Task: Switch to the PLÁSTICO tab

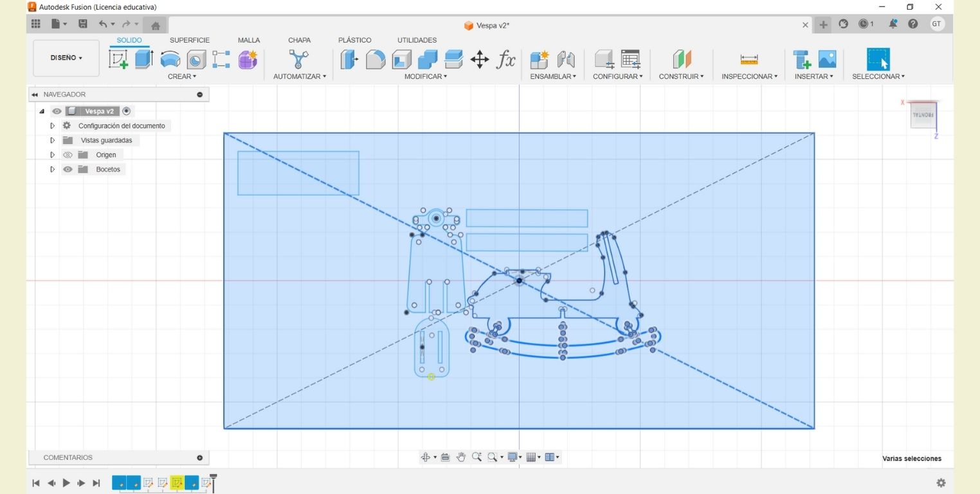Action: (x=355, y=40)
